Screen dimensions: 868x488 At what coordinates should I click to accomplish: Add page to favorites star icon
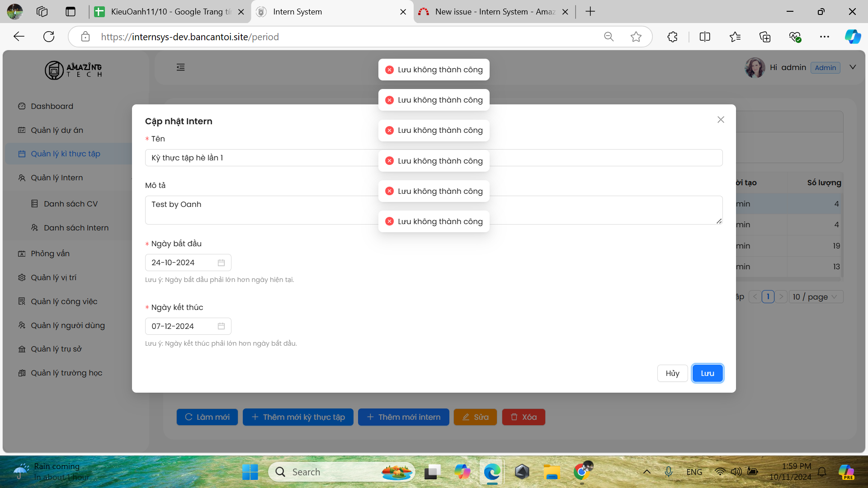click(636, 37)
